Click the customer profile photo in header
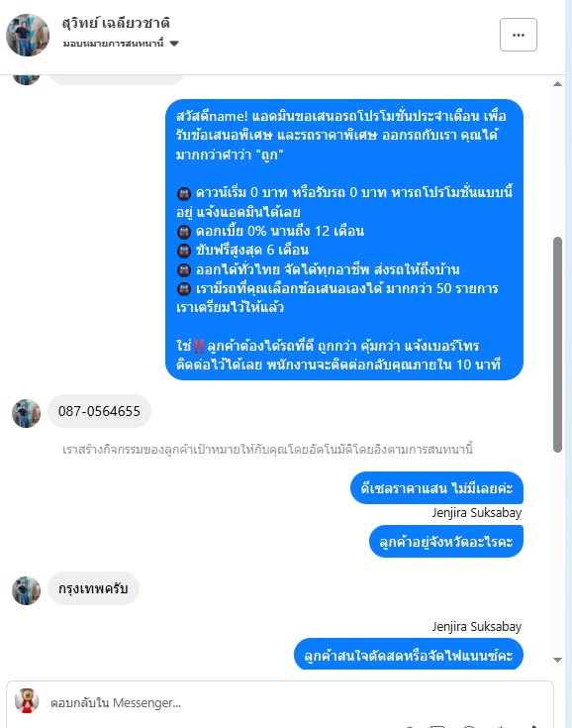This screenshot has height=728, width=572. 28,35
